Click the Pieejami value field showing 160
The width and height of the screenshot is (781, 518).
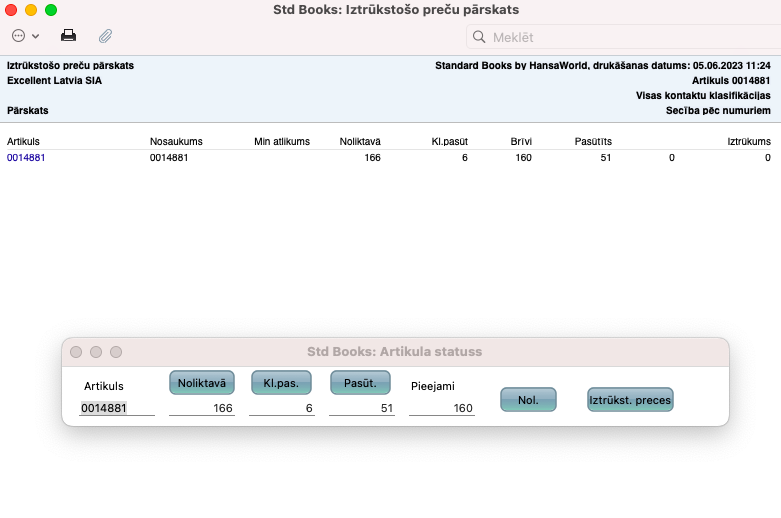click(442, 408)
